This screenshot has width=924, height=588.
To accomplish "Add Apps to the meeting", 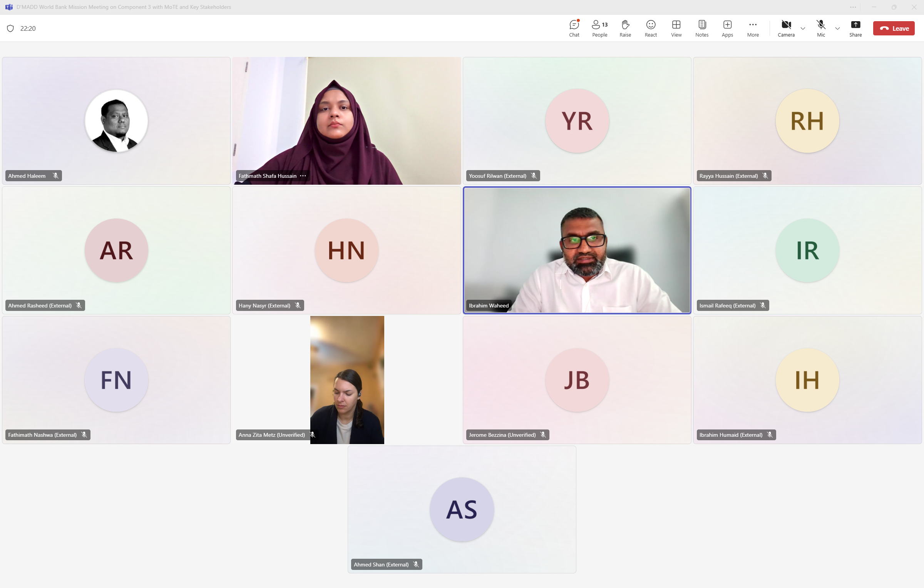I will (727, 28).
